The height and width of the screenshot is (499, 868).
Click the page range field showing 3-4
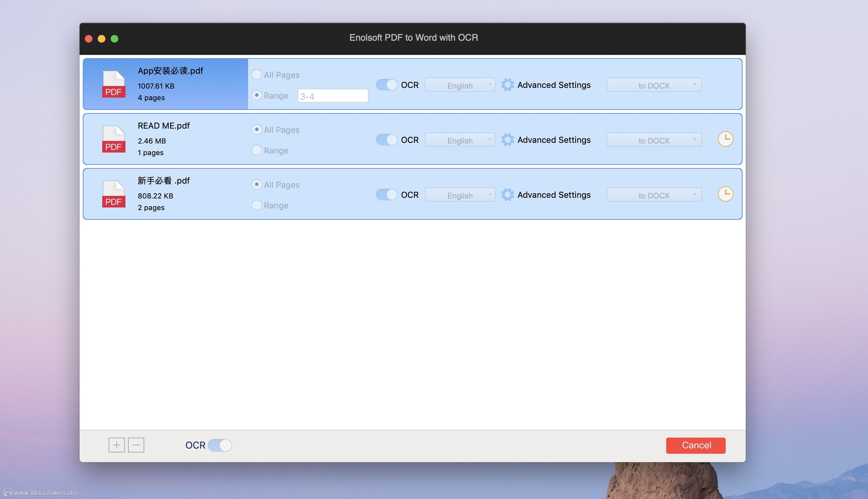[333, 96]
